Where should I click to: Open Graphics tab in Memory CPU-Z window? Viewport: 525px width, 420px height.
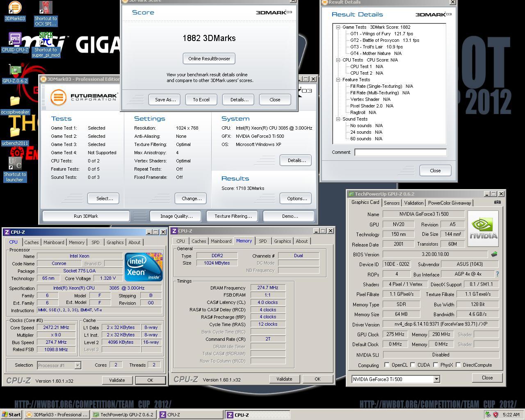282,241
